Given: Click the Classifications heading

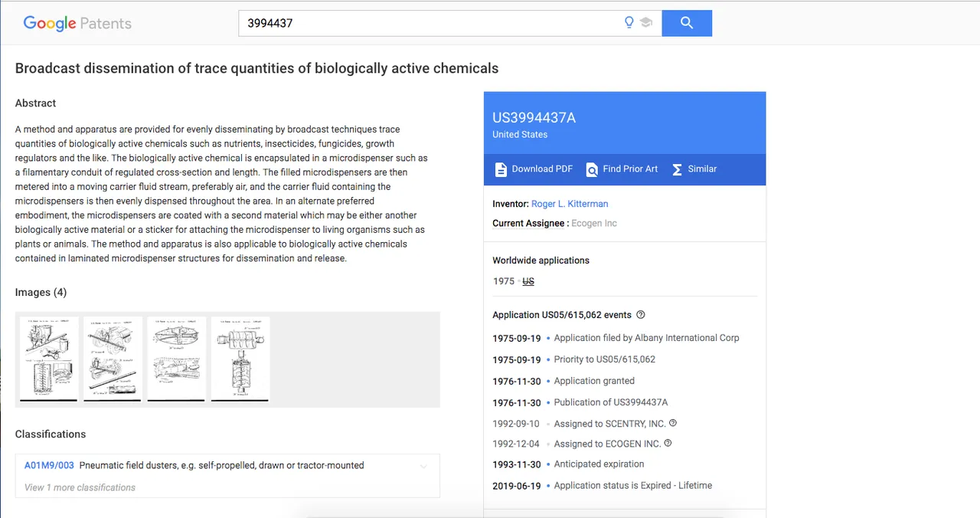Looking at the screenshot, I should point(51,434).
